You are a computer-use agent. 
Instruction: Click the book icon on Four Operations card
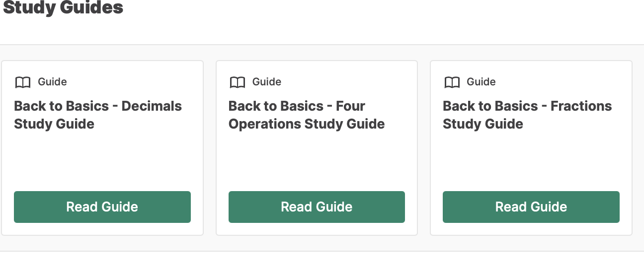tap(238, 82)
